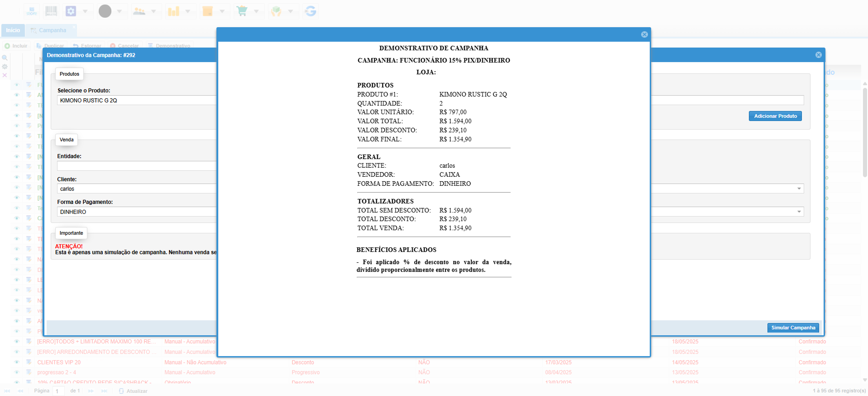This screenshot has height=396, width=868.
Task: Switch to the Início tab
Action: [13, 30]
